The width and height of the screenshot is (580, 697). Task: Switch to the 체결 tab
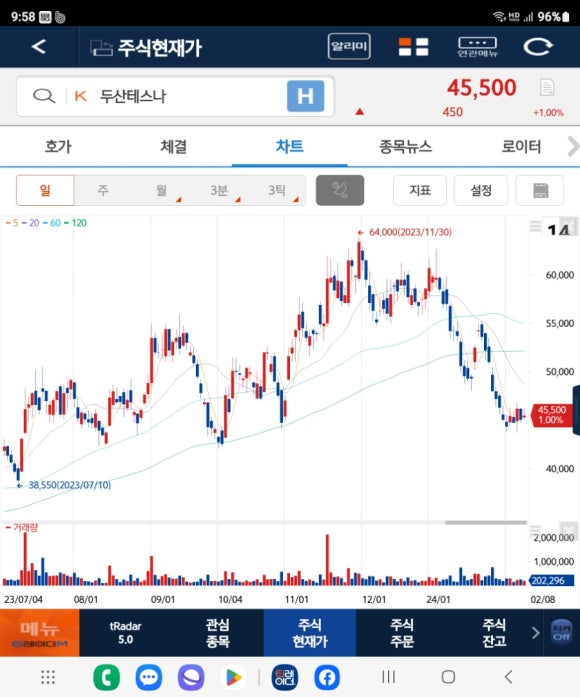[174, 146]
